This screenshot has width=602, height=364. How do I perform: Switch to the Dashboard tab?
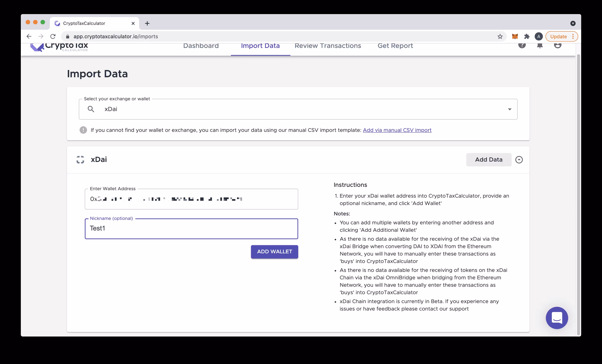point(201,46)
